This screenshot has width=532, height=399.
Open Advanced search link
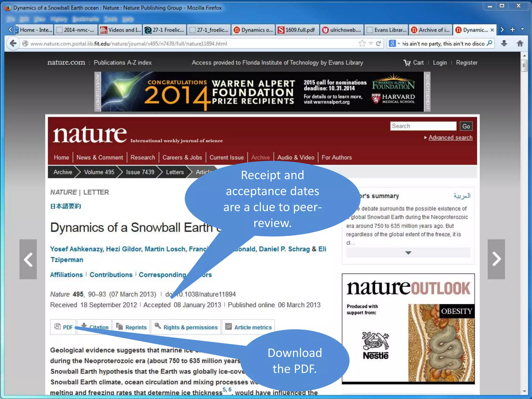click(450, 137)
